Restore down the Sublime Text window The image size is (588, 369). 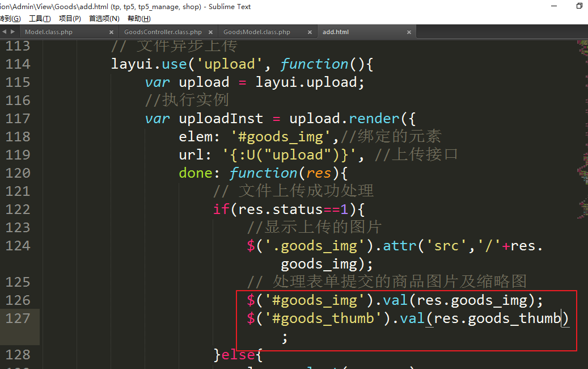pos(579,6)
